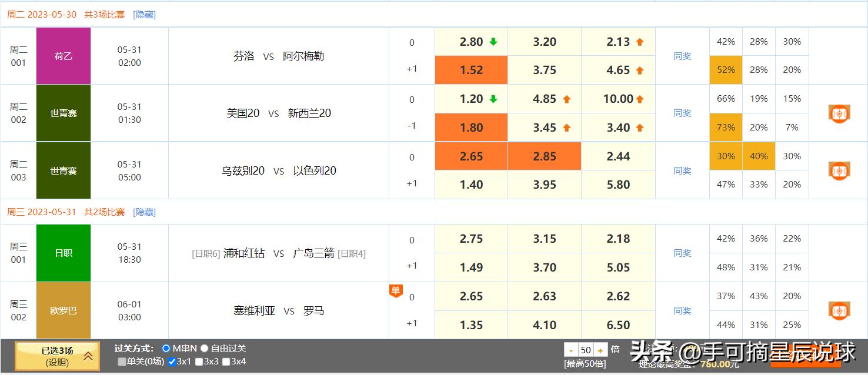Open the football pitch icon for 乌兹别20 vs 以色列20

coord(839,170)
